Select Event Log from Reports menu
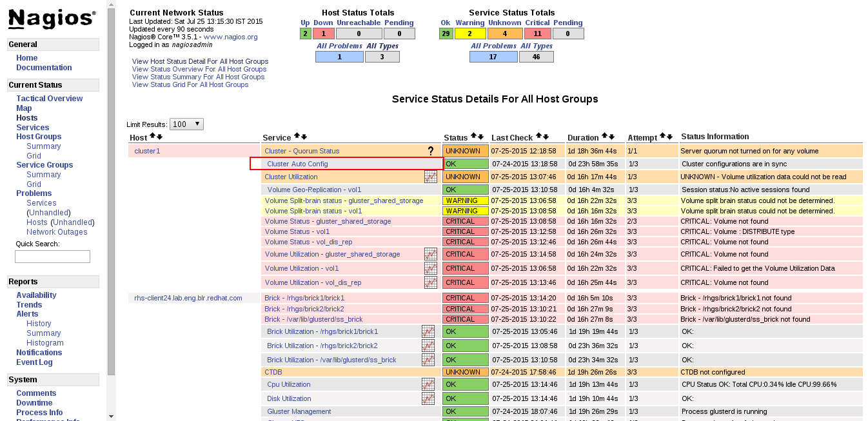Screen dimensions: 868x421 point(34,362)
